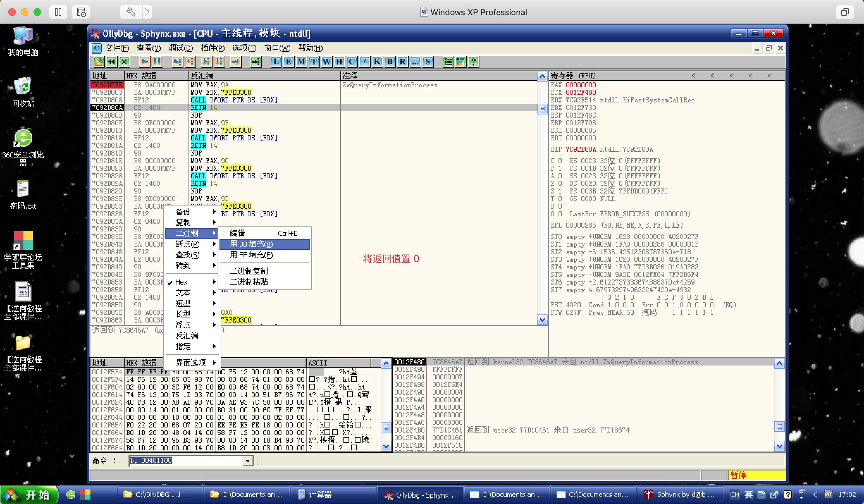Screen dimensions: 864x504
Task: Open the Memory map M window
Action: tap(301, 62)
